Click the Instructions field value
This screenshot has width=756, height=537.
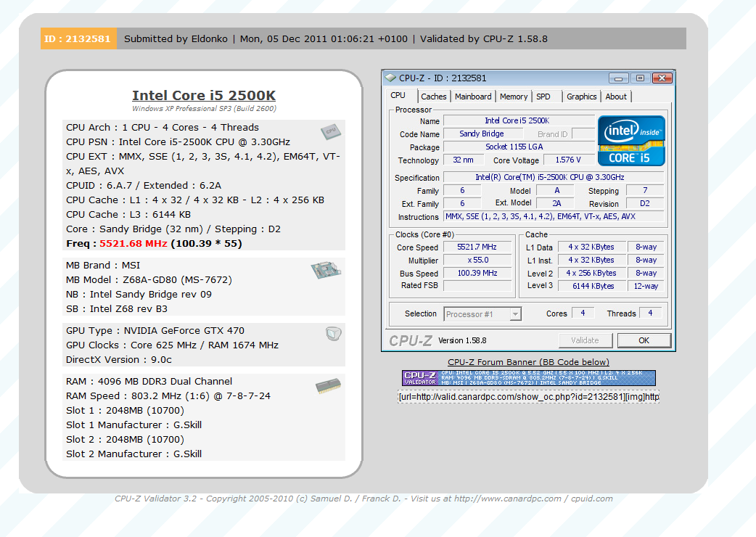(x=553, y=216)
